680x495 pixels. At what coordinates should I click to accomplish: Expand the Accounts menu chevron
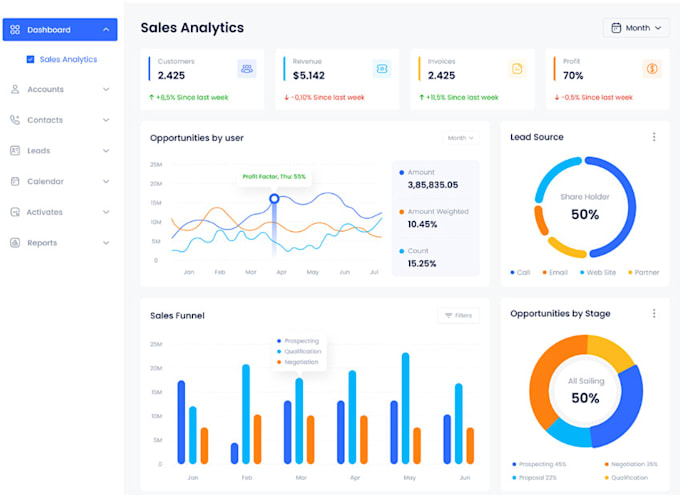point(106,89)
